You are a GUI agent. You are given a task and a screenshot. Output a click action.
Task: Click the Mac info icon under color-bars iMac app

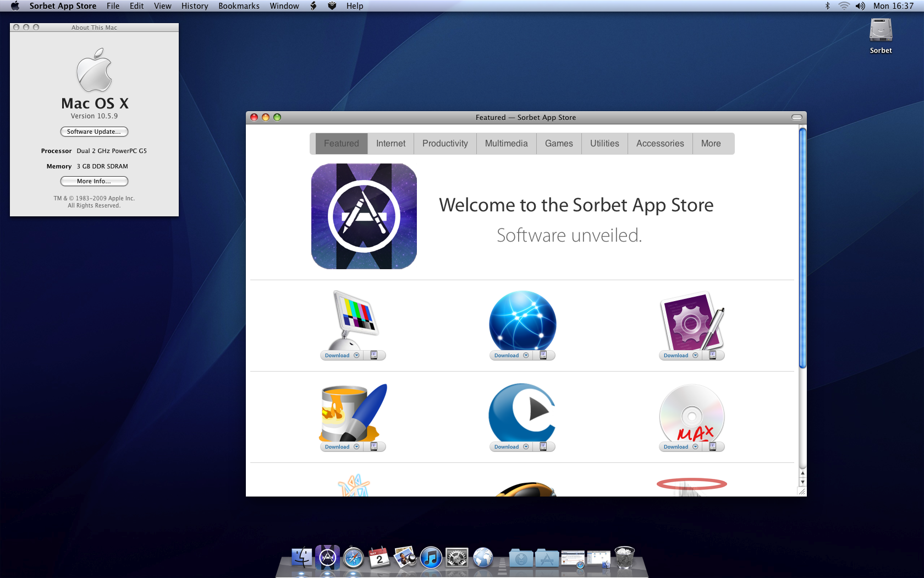374,355
